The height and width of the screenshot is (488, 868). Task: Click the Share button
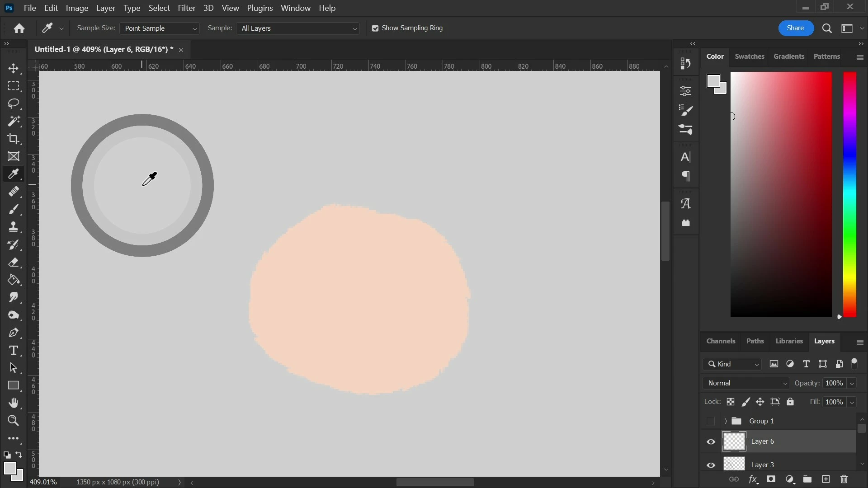click(795, 28)
